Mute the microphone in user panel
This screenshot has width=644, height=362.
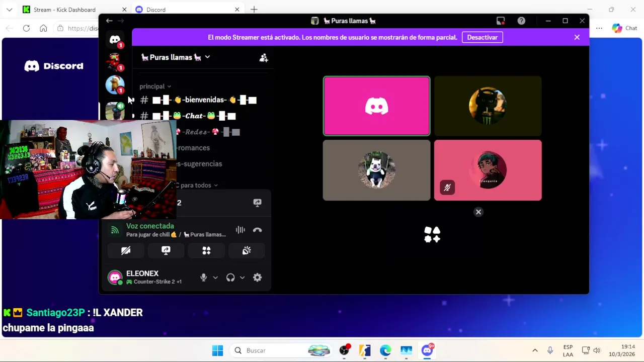tap(203, 278)
